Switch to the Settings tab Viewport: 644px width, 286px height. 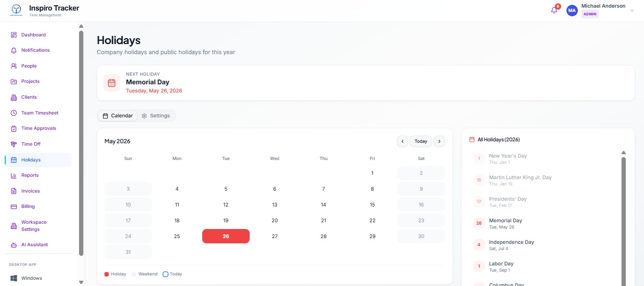click(156, 115)
